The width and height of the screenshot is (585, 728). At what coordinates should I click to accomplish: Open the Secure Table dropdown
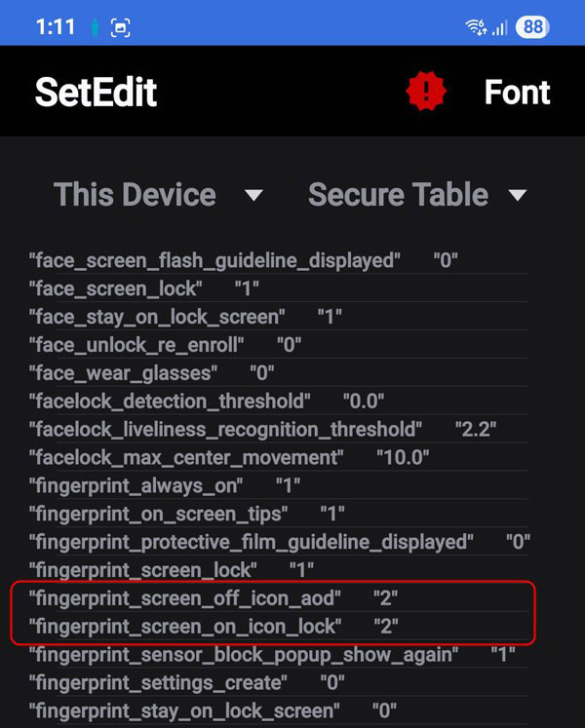pos(417,195)
